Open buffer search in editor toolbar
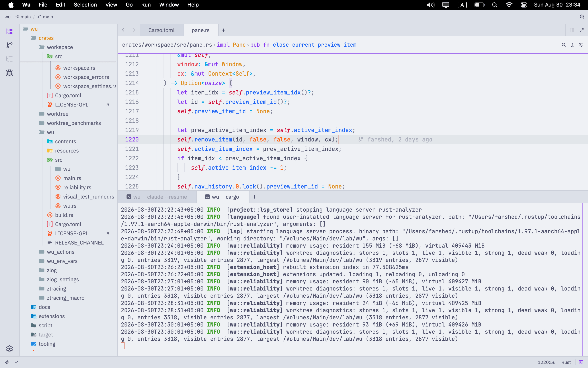This screenshot has width=588, height=368. tap(564, 45)
